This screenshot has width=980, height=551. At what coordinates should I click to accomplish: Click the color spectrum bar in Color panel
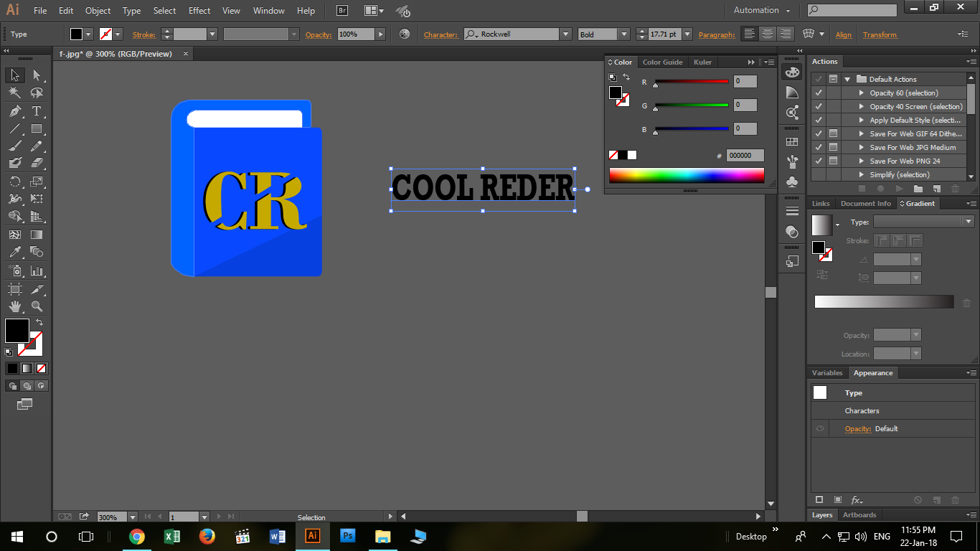coord(686,175)
